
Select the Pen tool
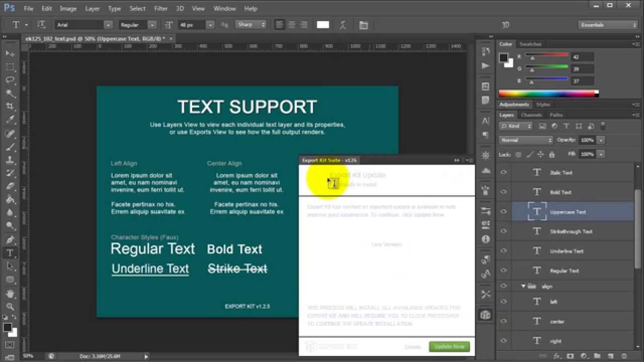tap(10, 240)
